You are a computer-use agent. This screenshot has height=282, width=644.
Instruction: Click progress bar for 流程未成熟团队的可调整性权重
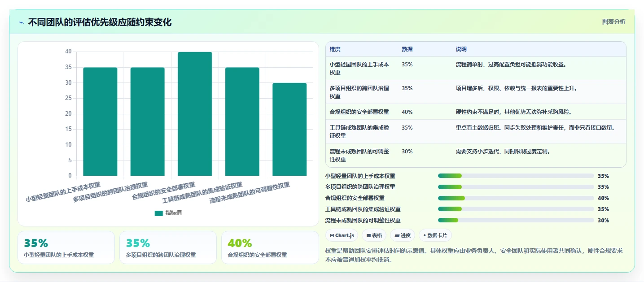pyautogui.click(x=516, y=220)
